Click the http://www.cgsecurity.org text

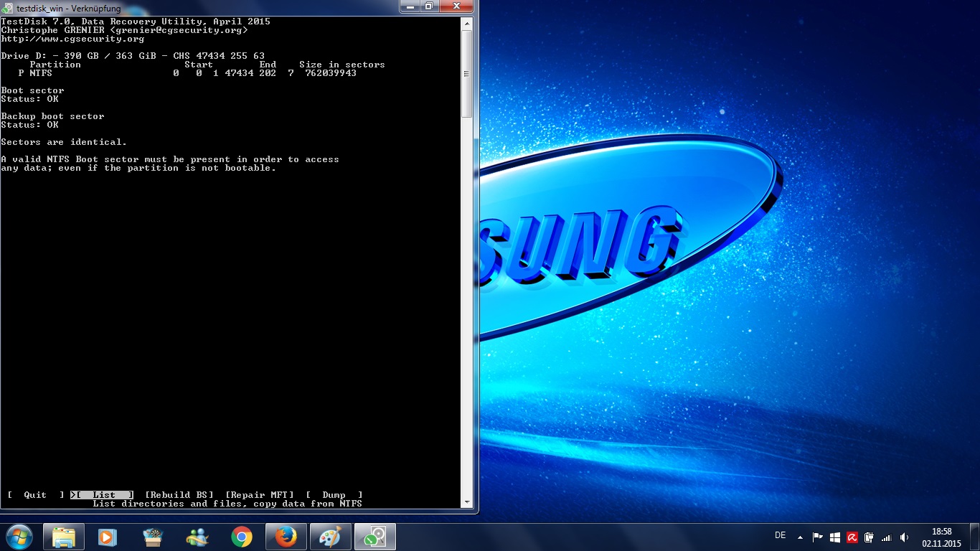pyautogui.click(x=72, y=39)
